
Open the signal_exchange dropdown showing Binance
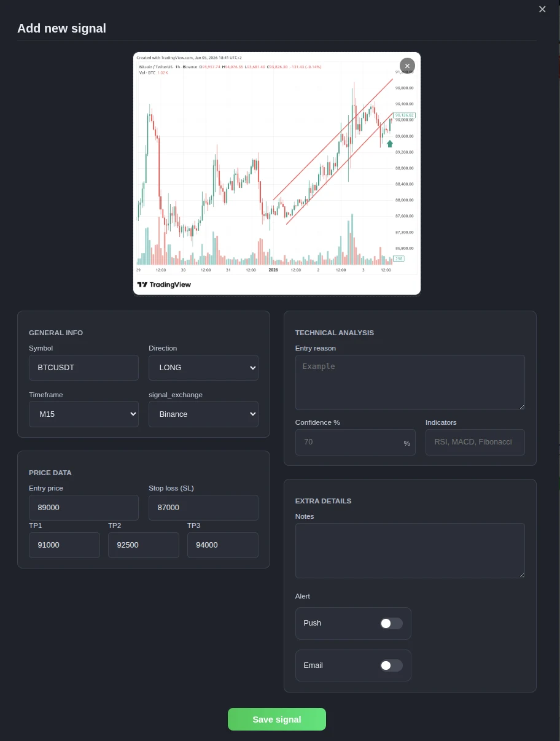[203, 414]
